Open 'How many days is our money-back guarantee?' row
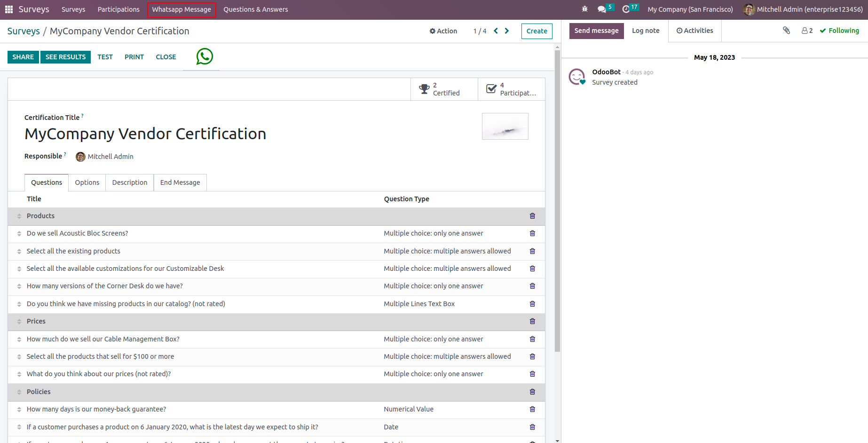Image resolution: width=868 pixels, height=443 pixels. click(x=276, y=410)
